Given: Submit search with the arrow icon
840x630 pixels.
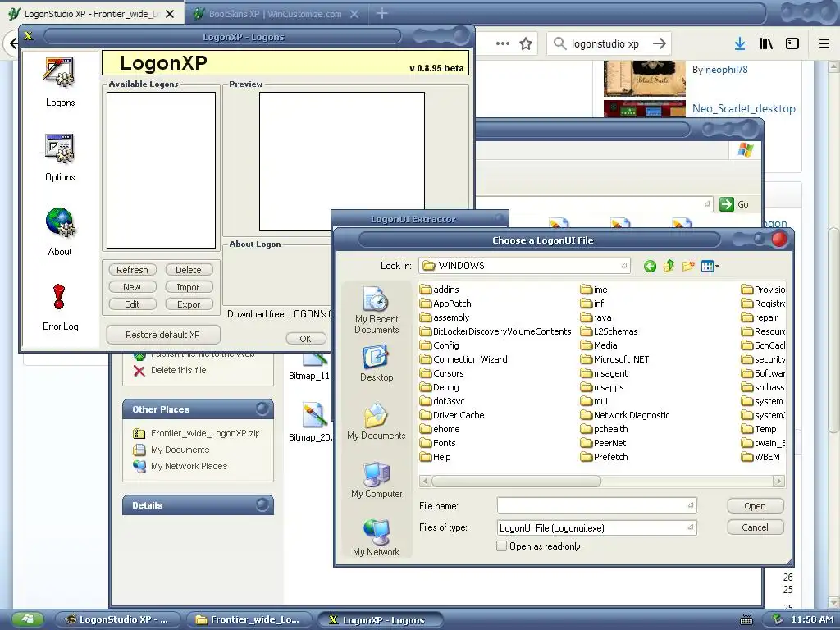Looking at the screenshot, I should (x=660, y=44).
